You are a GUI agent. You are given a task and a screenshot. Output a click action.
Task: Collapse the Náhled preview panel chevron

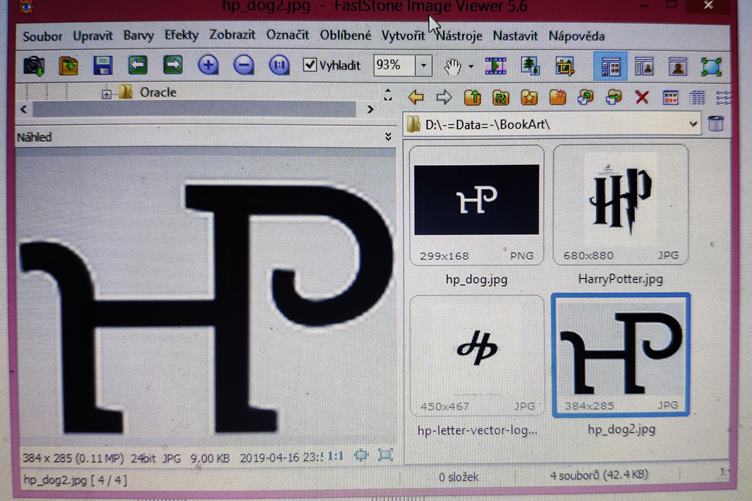click(x=388, y=137)
